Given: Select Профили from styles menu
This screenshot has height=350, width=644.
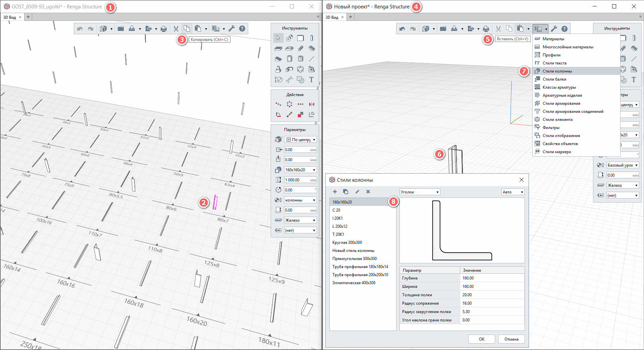Looking at the screenshot, I should [576, 55].
